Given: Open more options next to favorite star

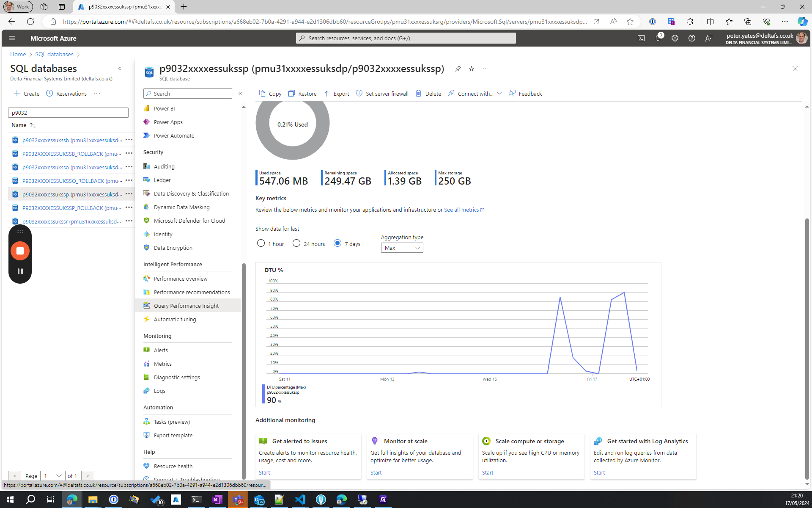Looking at the screenshot, I should (x=485, y=69).
